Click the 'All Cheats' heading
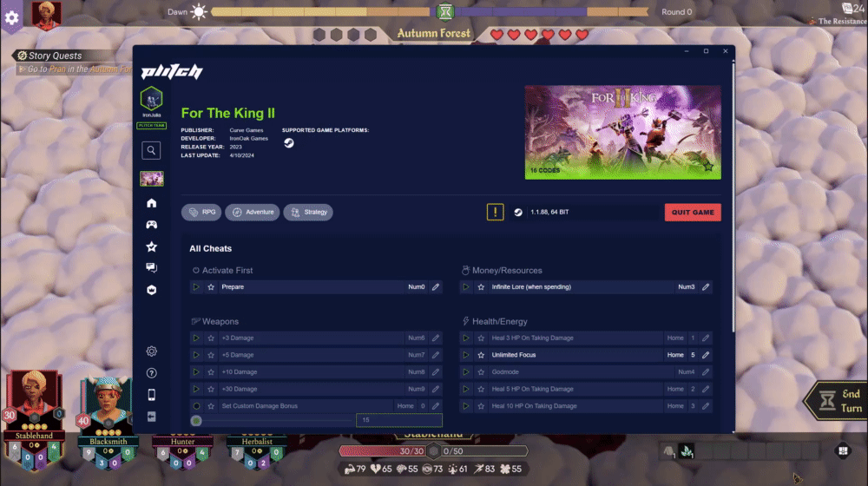 coord(210,248)
